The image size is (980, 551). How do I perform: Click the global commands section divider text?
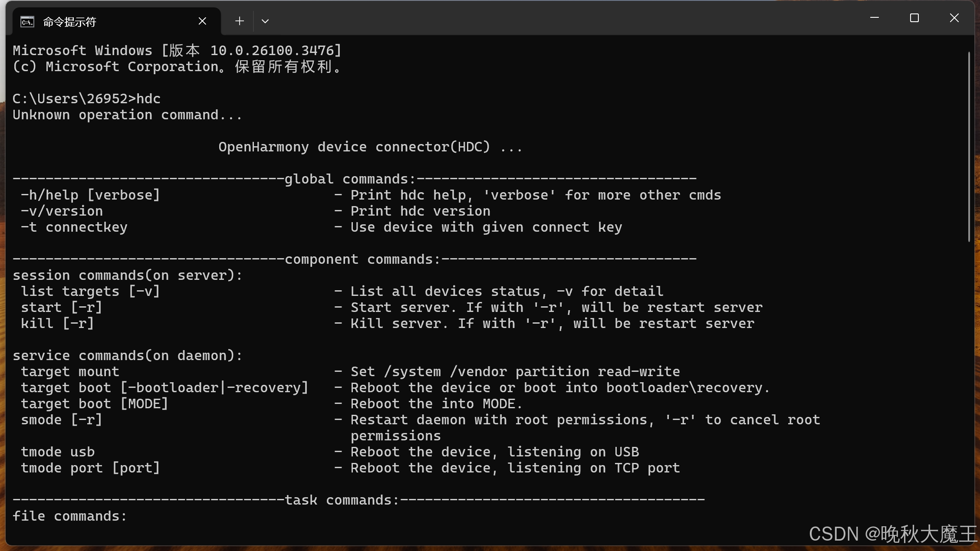pyautogui.click(x=350, y=179)
